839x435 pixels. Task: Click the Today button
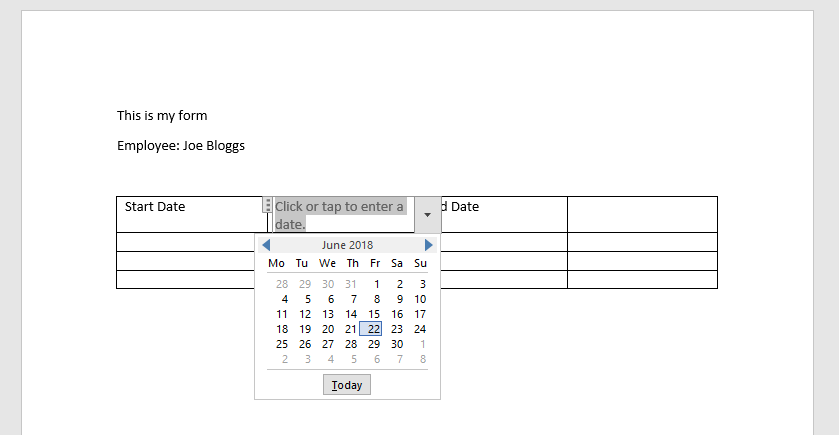click(347, 385)
